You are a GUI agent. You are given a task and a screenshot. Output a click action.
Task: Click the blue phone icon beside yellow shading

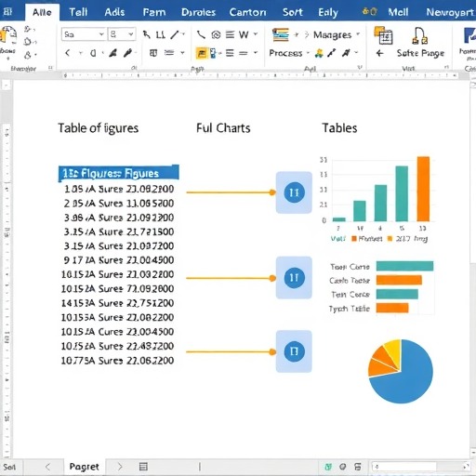(213, 53)
